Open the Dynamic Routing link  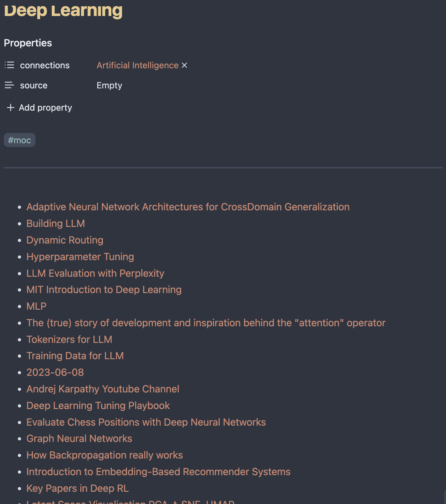(x=65, y=240)
